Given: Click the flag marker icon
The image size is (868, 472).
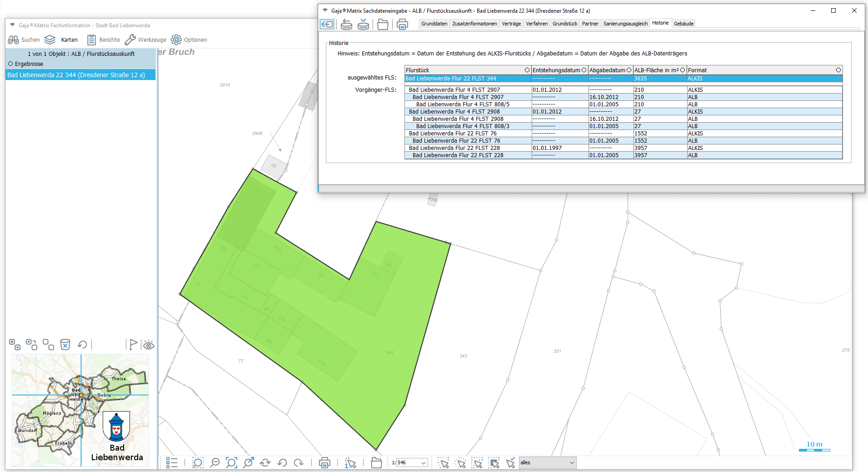Looking at the screenshot, I should click(133, 345).
